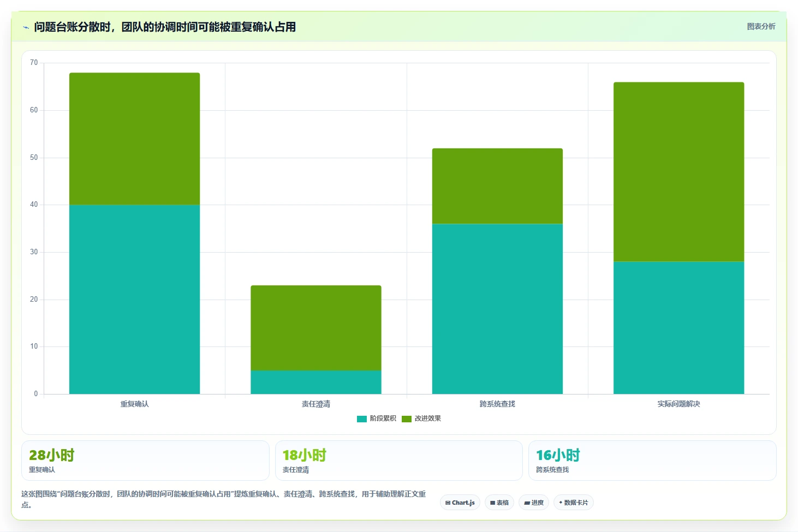Screen dimensions: 798x532
Task: Toggle the 阶段累积 legend item
Action: (x=377, y=419)
